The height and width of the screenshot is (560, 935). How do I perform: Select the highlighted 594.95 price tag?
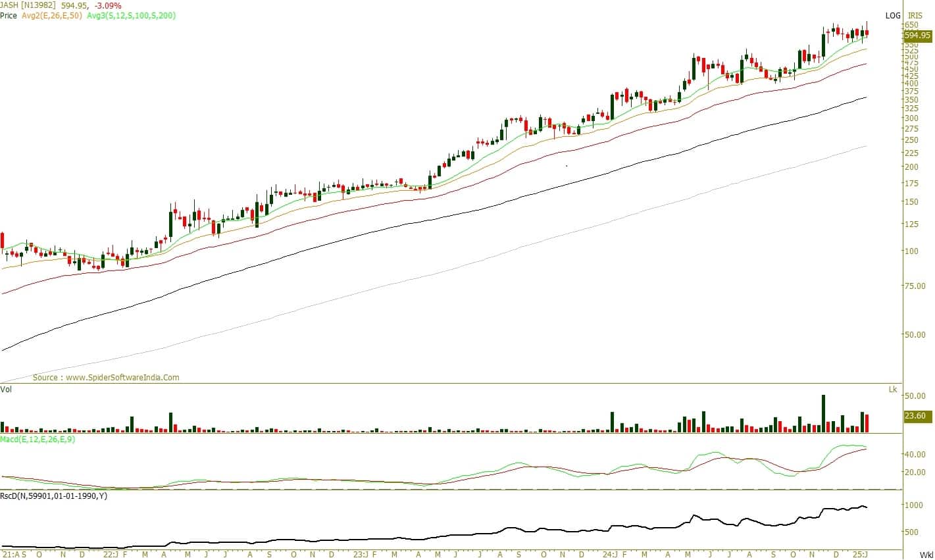917,36
